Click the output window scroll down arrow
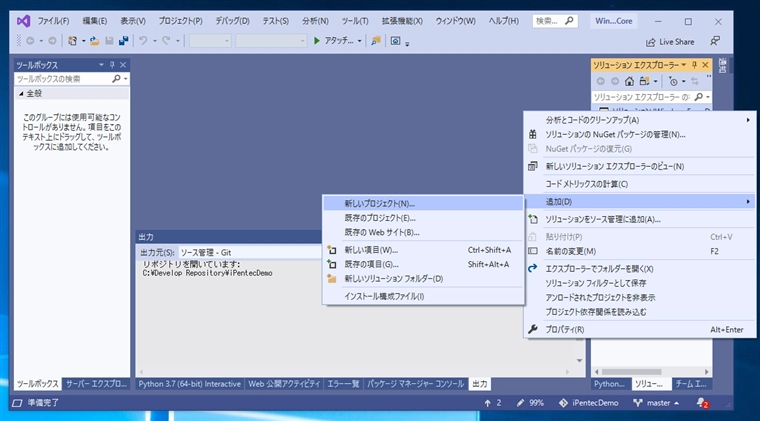 pos(580,360)
